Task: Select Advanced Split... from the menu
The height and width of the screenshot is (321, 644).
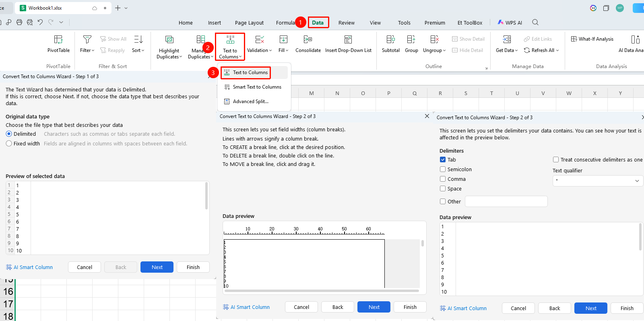Action: (x=254, y=101)
